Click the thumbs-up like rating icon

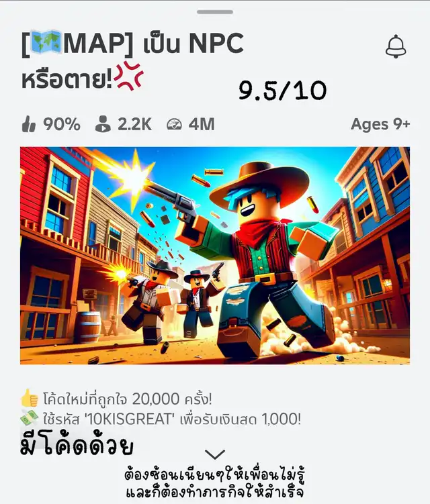(29, 124)
